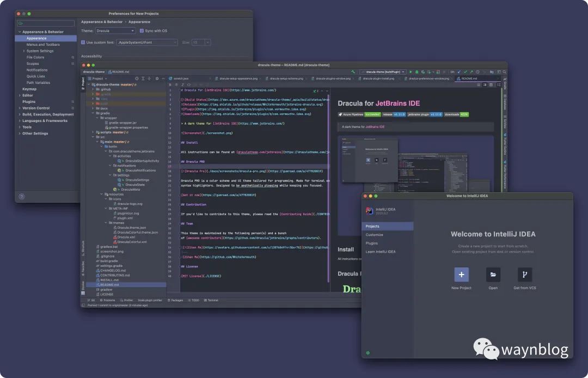Click the New Project plus icon
This screenshot has height=378, width=588.
(461, 275)
